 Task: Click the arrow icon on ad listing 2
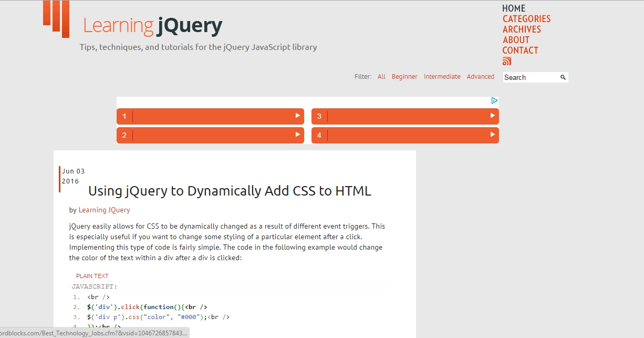point(297,135)
